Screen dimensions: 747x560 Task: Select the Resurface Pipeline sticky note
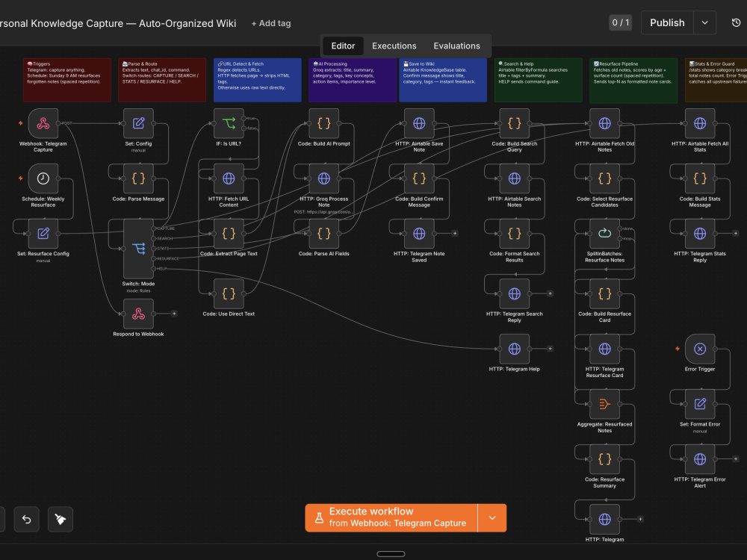click(633, 80)
